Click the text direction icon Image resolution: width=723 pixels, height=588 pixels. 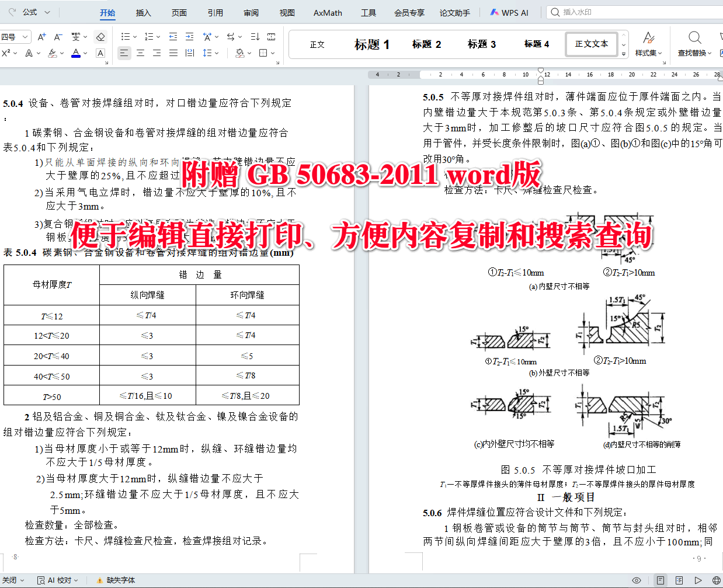point(231,37)
